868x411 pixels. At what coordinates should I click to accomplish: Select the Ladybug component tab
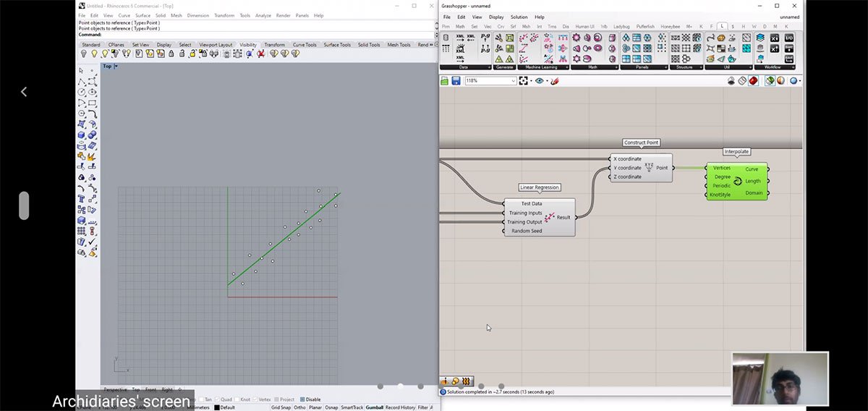pyautogui.click(x=621, y=27)
